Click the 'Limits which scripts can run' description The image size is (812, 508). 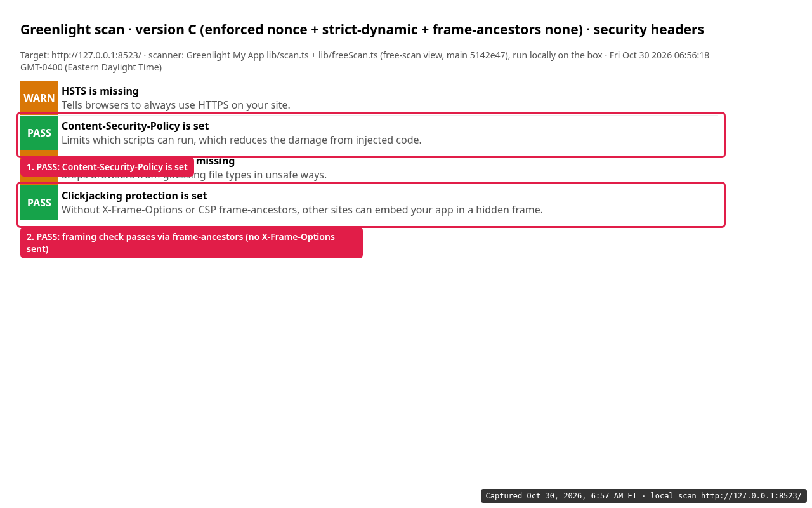click(242, 140)
